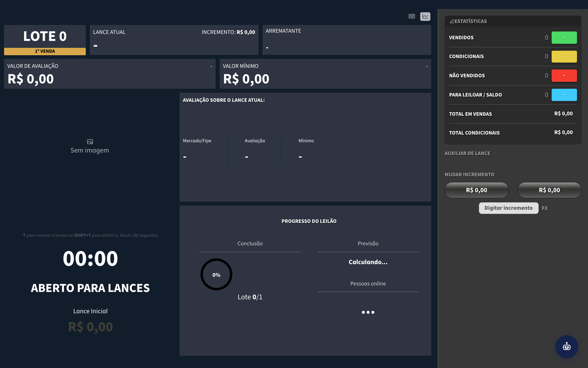Click the timer renewal hint text
This screenshot has width=588, height=368.
click(90, 235)
